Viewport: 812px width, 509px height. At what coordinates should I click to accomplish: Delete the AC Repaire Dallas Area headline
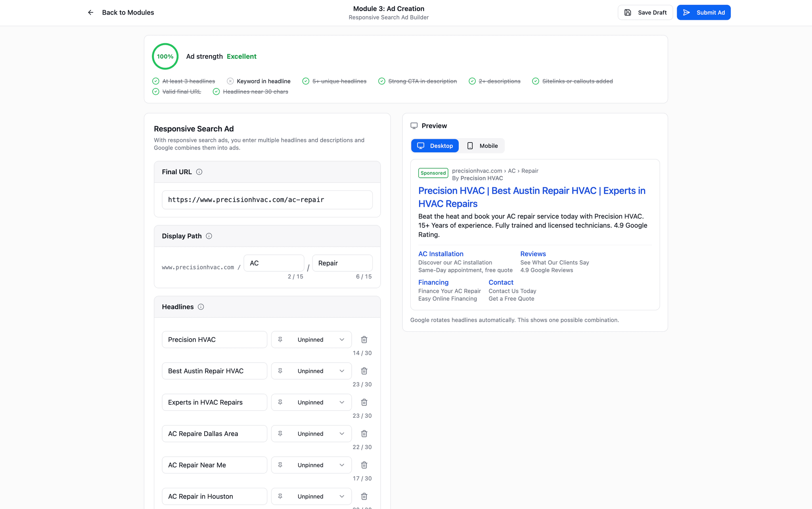[364, 434]
